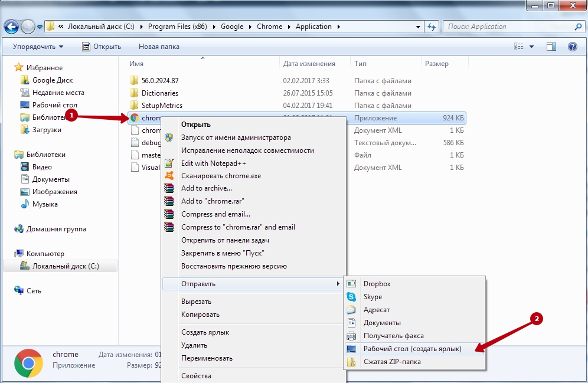The image size is (588, 383).
Task: Open the Упорядочить dropdown menu
Action: coord(38,47)
